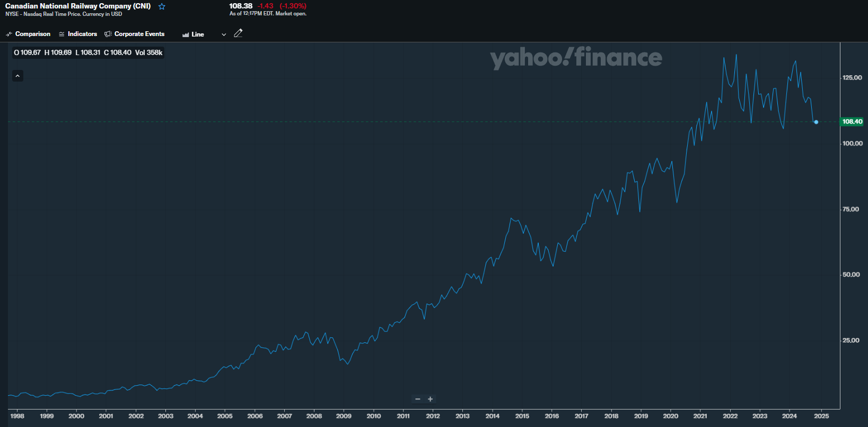
Task: Show Corporate Events options
Action: (135, 34)
